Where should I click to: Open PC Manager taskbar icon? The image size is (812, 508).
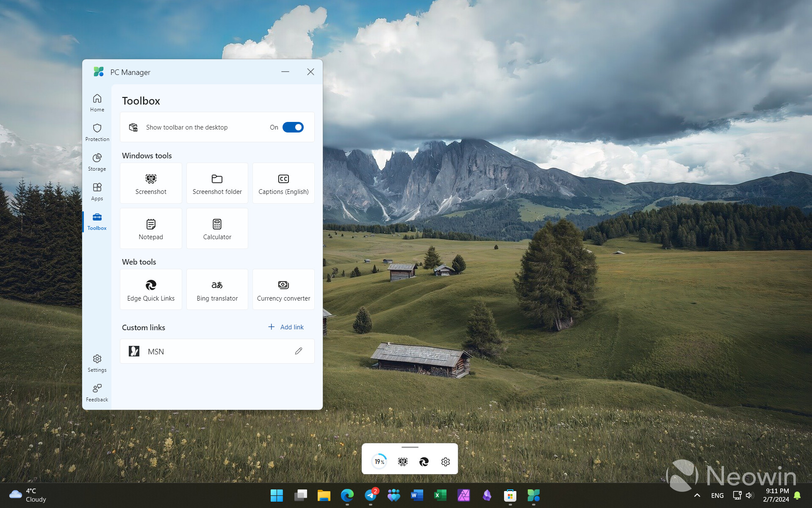(534, 495)
